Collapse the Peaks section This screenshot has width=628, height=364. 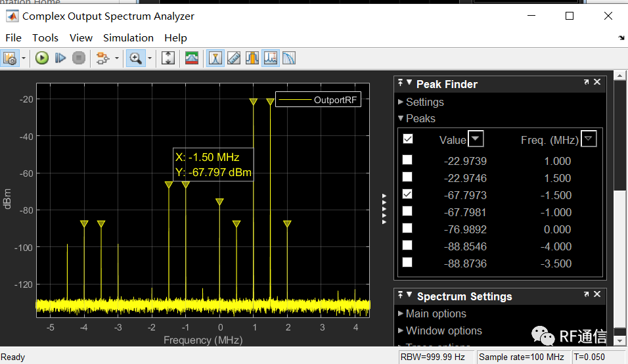[401, 118]
